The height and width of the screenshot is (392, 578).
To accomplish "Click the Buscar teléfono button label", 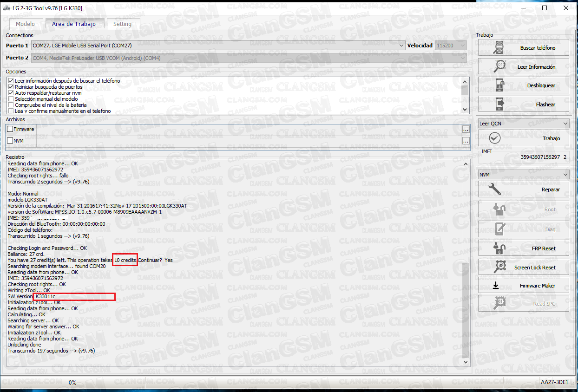I will coord(538,48).
